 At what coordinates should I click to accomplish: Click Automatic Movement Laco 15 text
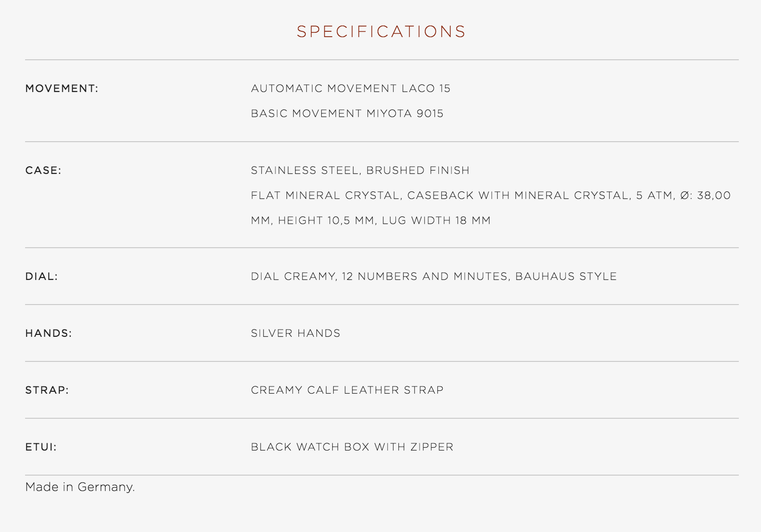(x=351, y=89)
